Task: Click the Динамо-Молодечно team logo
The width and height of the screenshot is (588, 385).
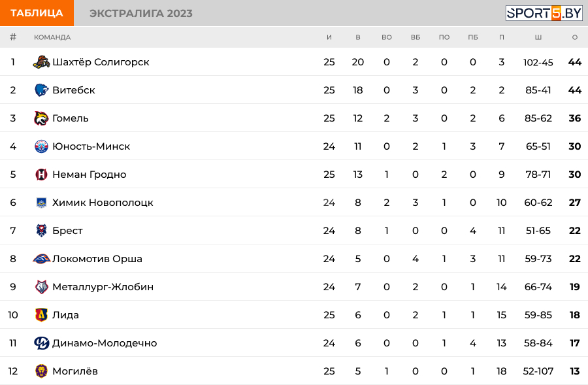Action: (41, 343)
